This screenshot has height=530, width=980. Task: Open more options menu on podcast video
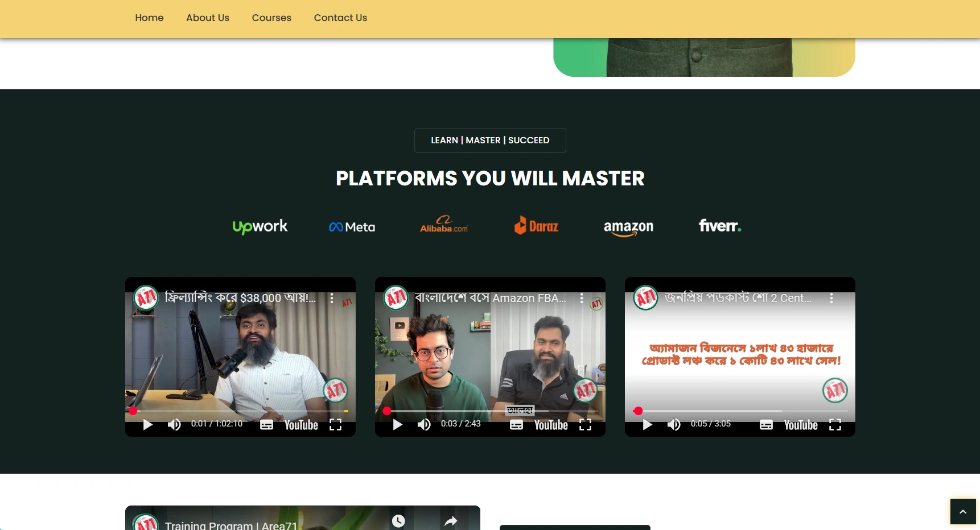pyautogui.click(x=831, y=298)
